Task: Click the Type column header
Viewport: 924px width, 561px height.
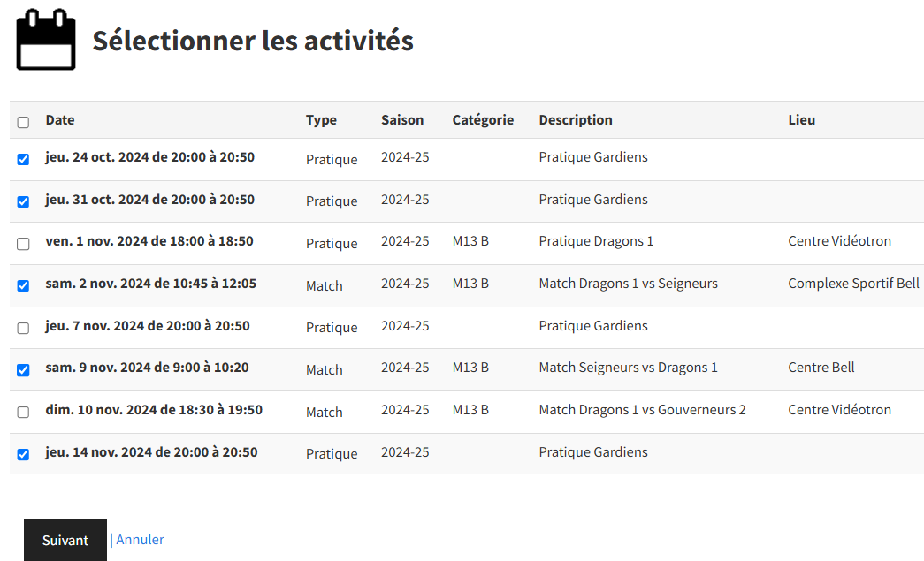Action: pyautogui.click(x=321, y=120)
